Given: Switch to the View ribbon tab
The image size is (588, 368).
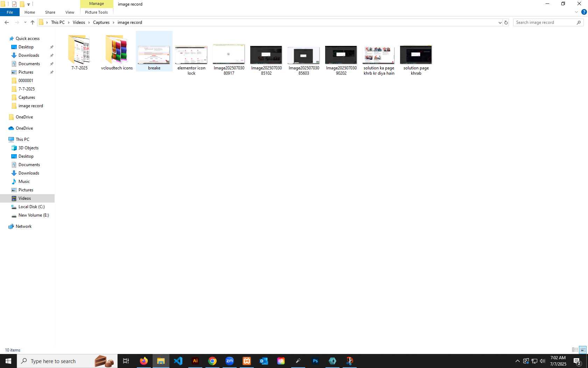Looking at the screenshot, I should coord(70,12).
